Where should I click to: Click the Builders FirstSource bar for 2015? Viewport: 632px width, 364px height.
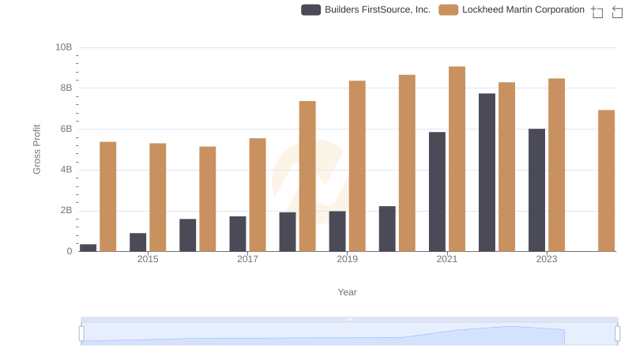[x=137, y=242]
